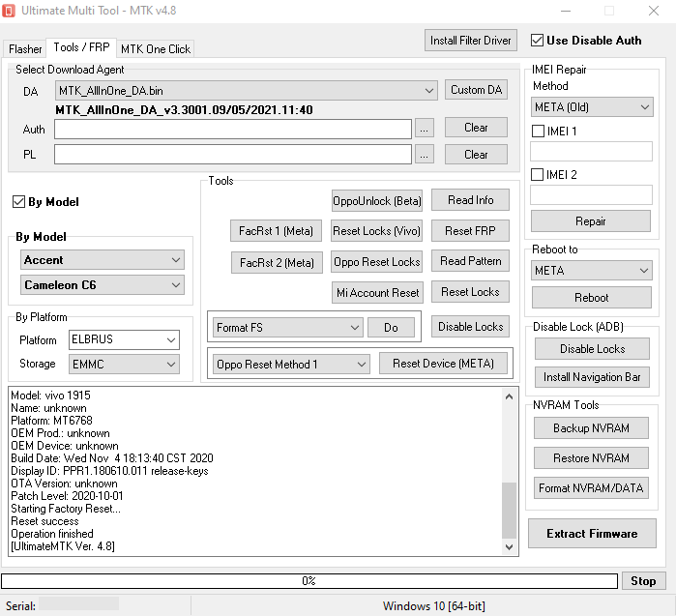Clear the Auth file field
676x616 pixels.
pyautogui.click(x=476, y=128)
